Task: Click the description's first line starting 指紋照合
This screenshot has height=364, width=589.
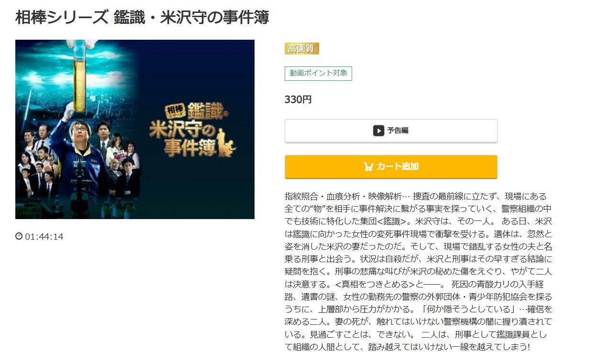Action: (415, 197)
